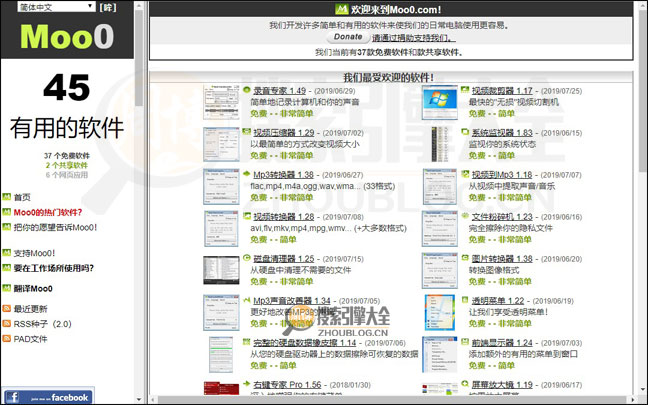The width and height of the screenshot is (648, 405).
Task: Click the main page vertical scrollbar thumb
Action: (643, 89)
